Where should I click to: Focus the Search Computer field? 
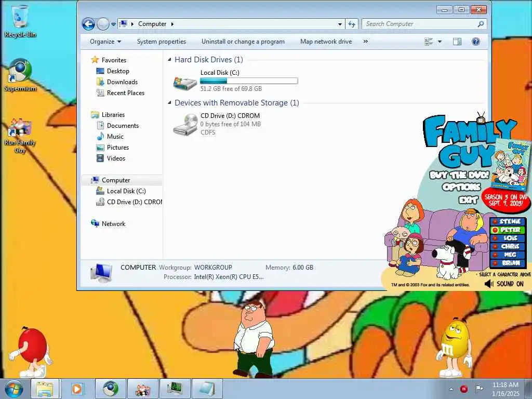[424, 24]
